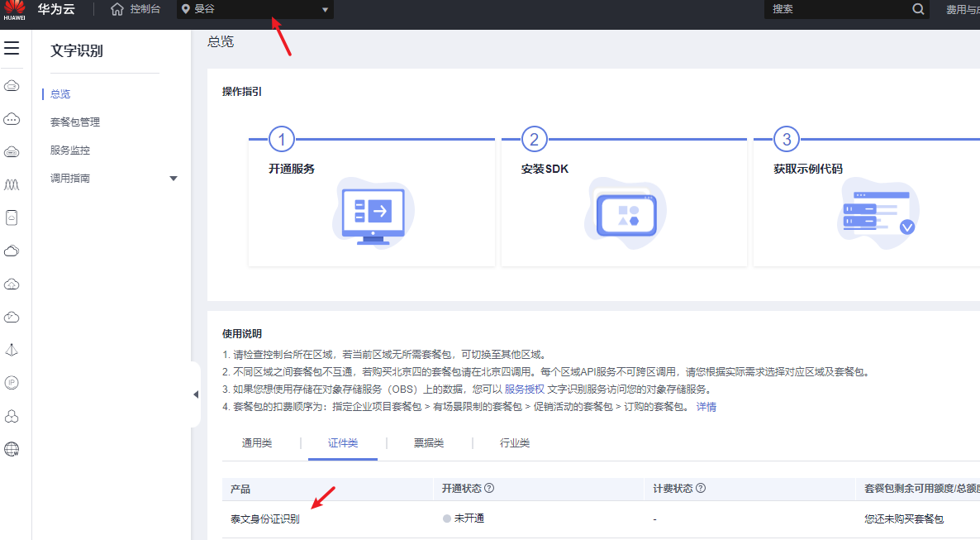Open 套餐包管理 in the left navigation

click(75, 122)
